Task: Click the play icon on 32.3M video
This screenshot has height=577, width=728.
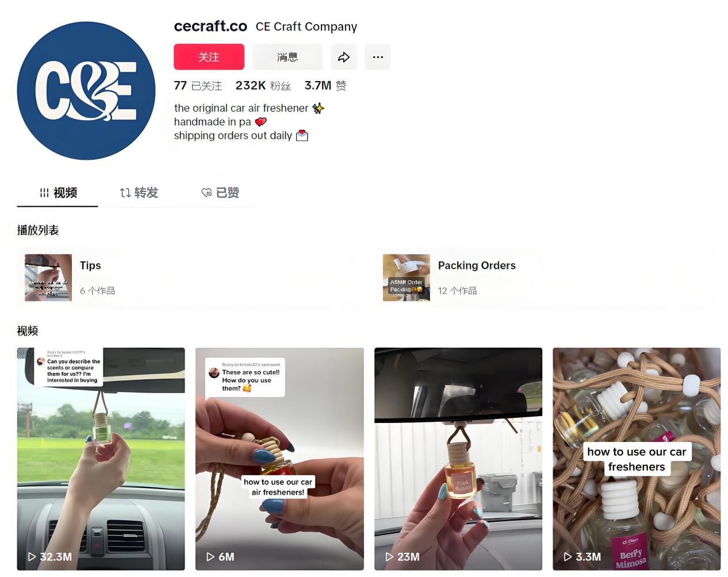Action: [32, 557]
